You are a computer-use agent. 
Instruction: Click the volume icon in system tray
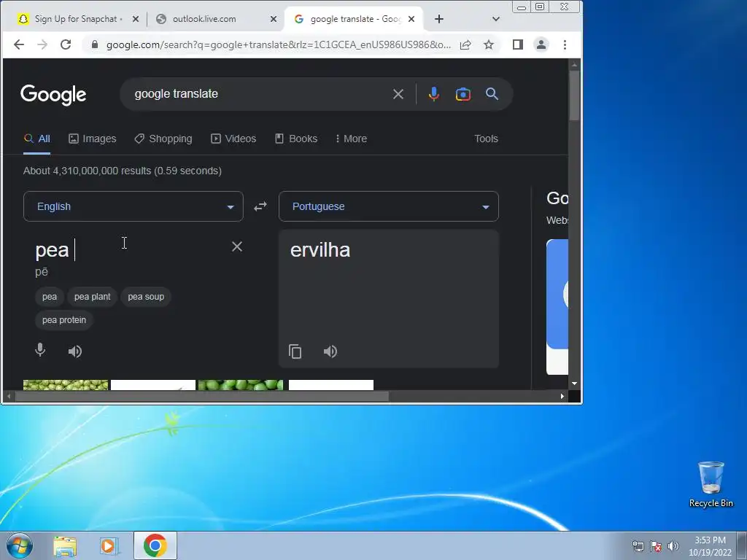(x=673, y=546)
